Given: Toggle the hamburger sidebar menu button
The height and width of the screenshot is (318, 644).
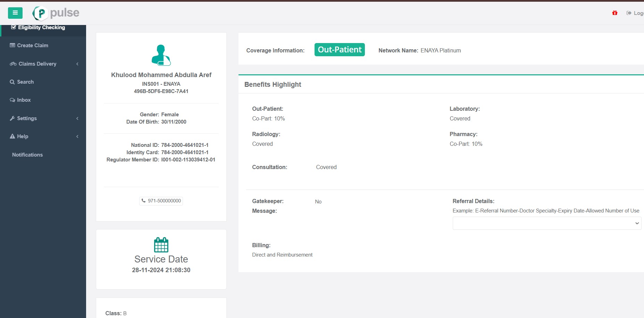Looking at the screenshot, I should point(15,13).
